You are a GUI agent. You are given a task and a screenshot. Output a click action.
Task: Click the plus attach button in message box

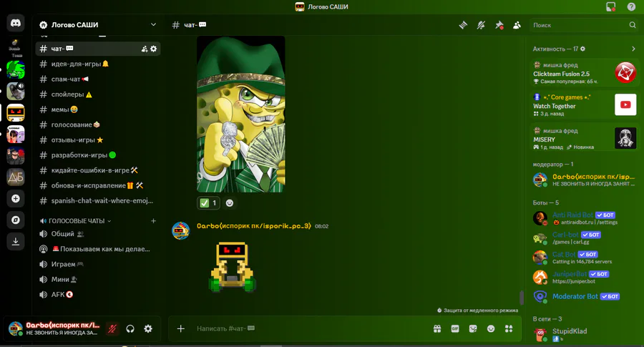tap(181, 328)
